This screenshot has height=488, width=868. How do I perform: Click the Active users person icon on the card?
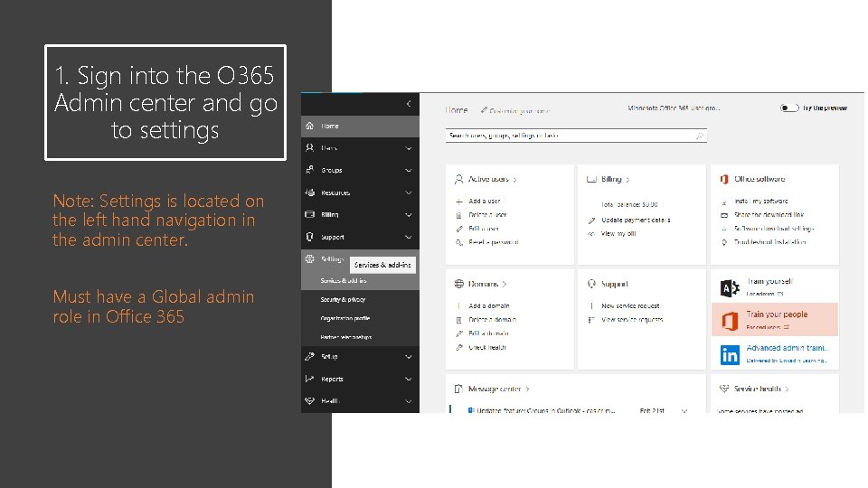[458, 179]
